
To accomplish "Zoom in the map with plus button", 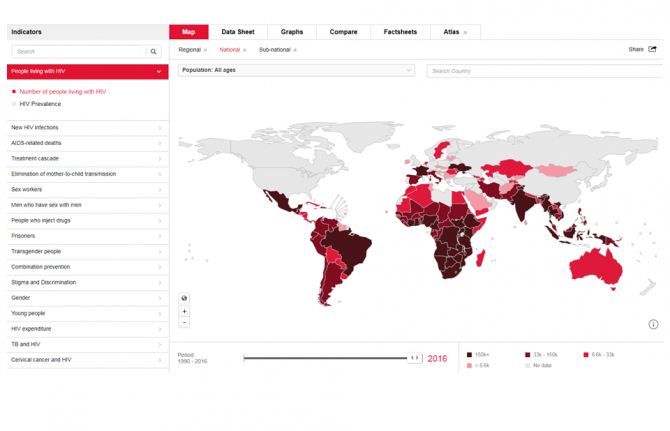I will (185, 311).
